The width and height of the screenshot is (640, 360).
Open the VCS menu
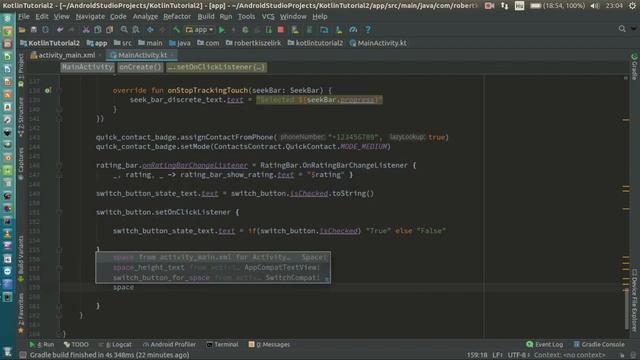tap(268, 16)
